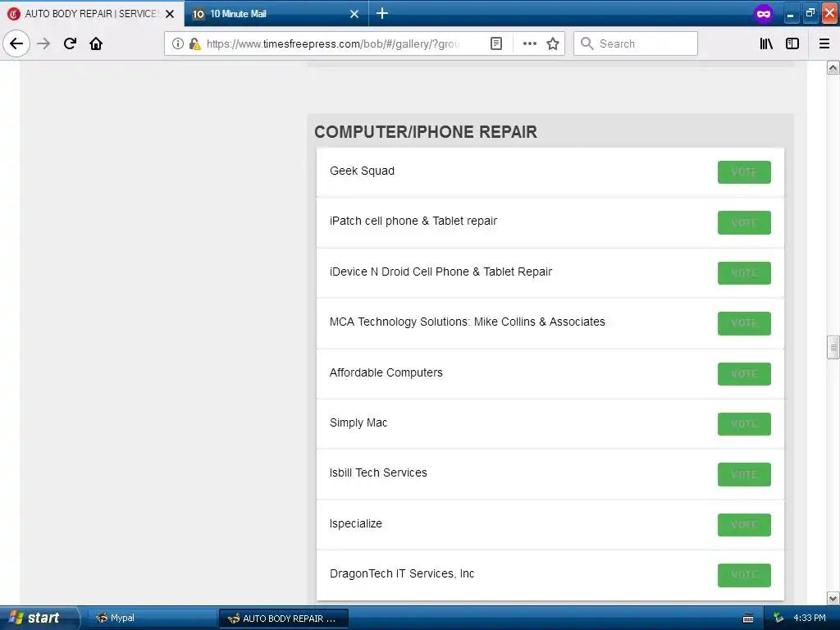Show site information icon in address bar
The image size is (840, 630).
click(x=178, y=43)
